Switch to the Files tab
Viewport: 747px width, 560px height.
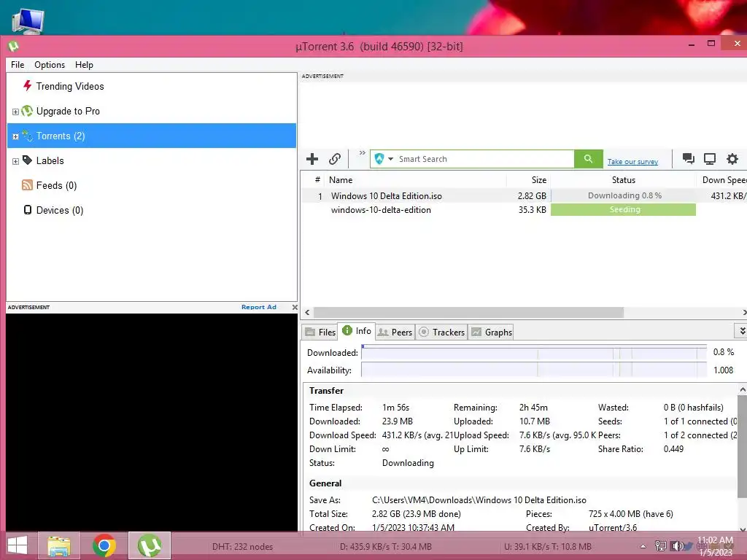pyautogui.click(x=320, y=332)
